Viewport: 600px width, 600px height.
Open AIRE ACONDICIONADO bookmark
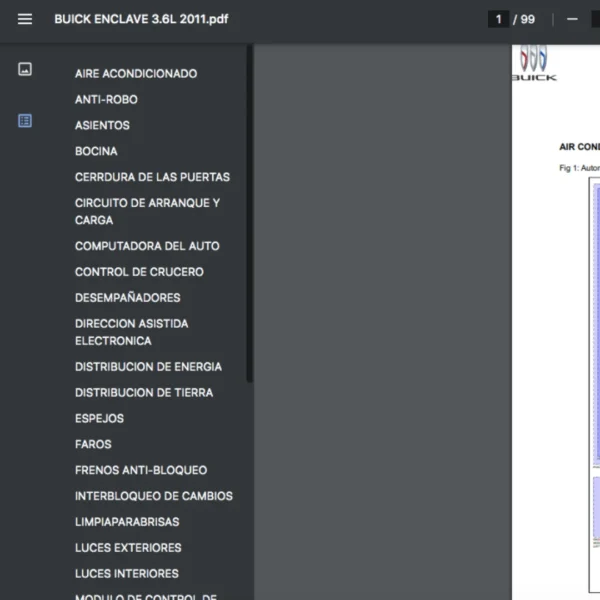tap(136, 73)
